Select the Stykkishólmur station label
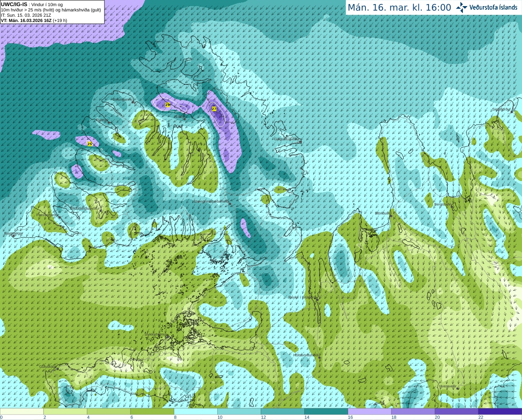This screenshot has width=522, height=420. pyautogui.click(x=155, y=334)
